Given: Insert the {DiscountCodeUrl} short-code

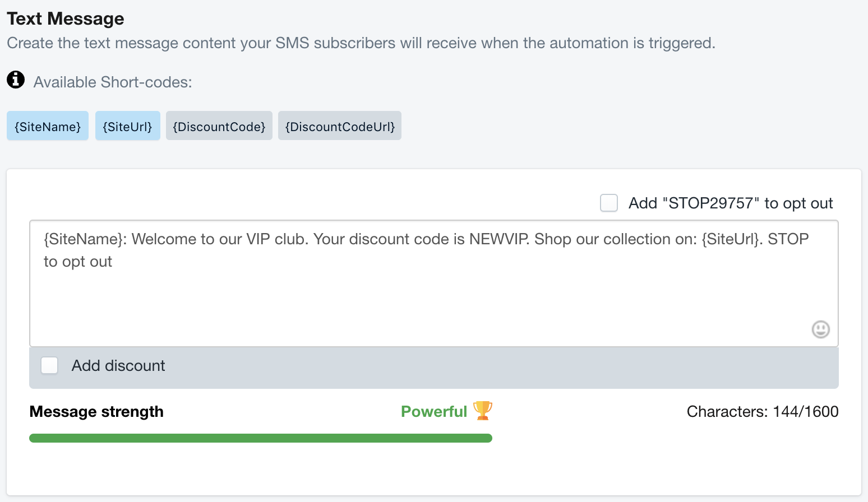Looking at the screenshot, I should point(340,126).
